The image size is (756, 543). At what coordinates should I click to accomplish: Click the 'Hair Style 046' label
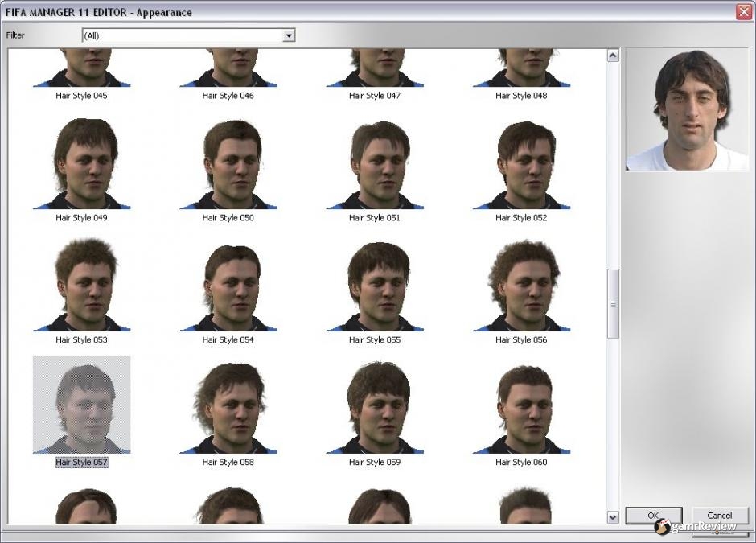point(228,96)
